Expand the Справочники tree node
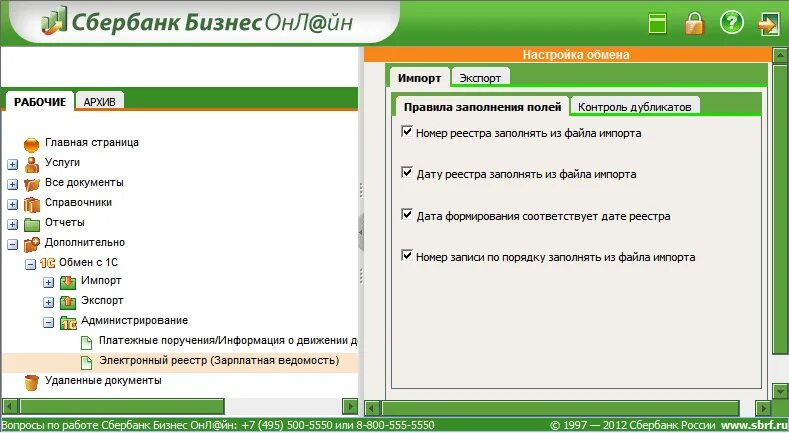This screenshot has width=789, height=433. 13,205
